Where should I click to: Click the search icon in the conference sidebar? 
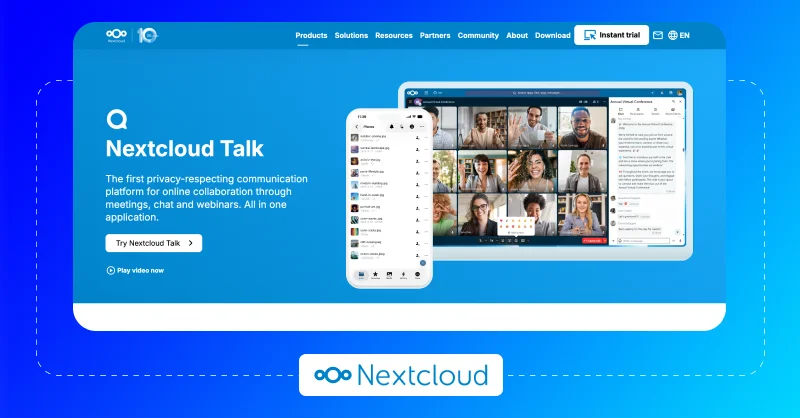click(x=673, y=102)
